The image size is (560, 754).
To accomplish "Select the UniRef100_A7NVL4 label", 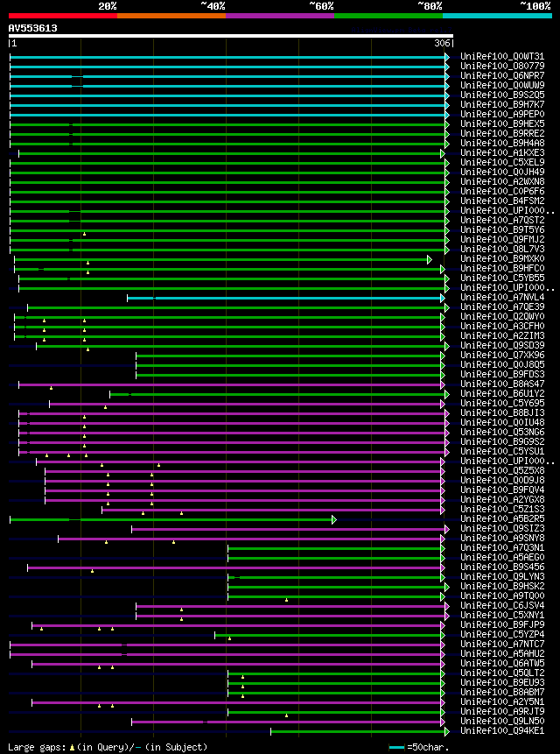I will (x=502, y=298).
